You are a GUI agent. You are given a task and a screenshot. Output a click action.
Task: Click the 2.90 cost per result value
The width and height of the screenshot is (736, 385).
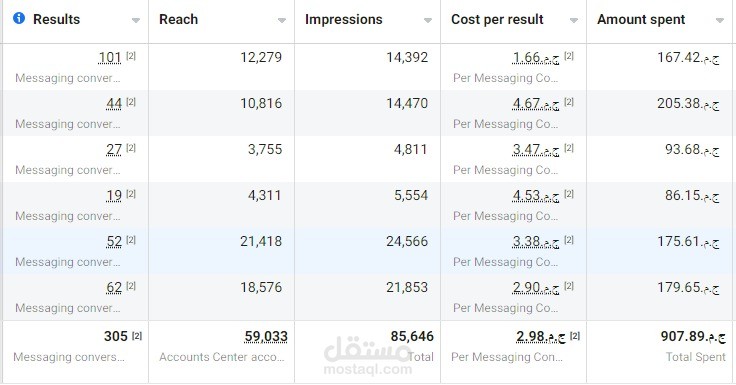tap(536, 287)
